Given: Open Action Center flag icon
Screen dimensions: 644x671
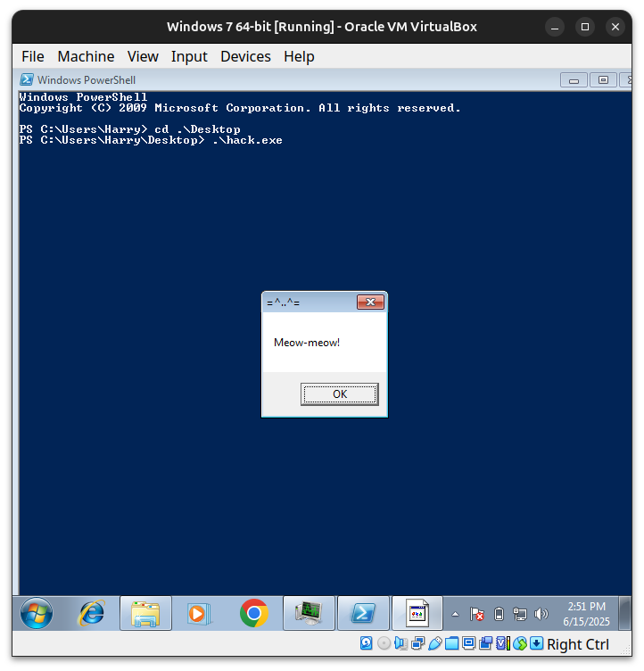Looking at the screenshot, I should tap(476, 615).
